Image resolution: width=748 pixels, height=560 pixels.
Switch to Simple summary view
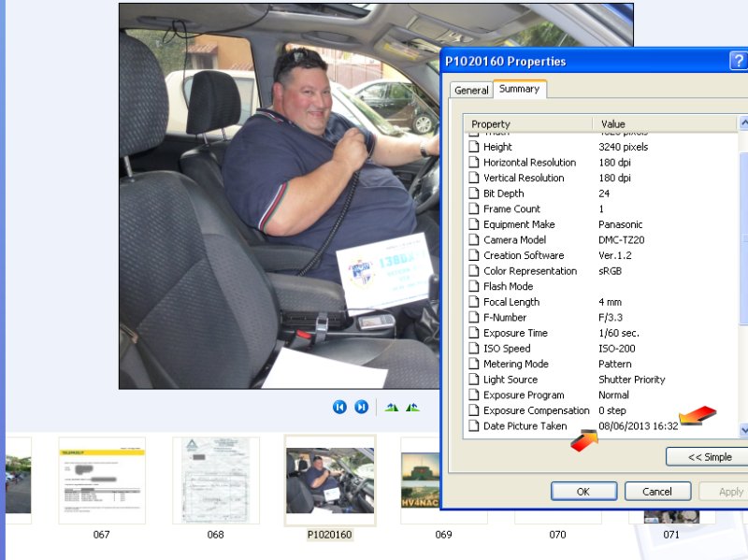[x=707, y=457]
